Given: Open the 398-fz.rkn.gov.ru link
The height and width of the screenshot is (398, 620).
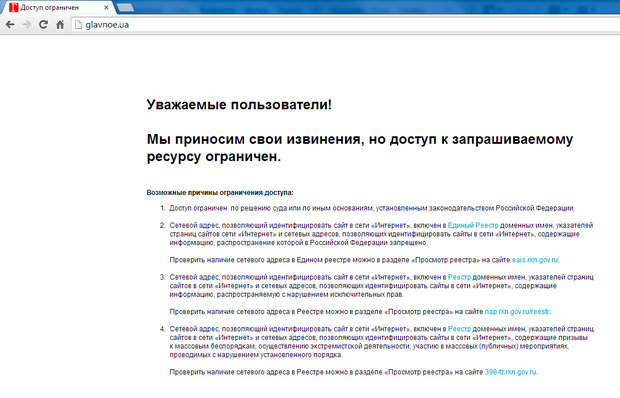Looking at the screenshot, I should point(510,372).
